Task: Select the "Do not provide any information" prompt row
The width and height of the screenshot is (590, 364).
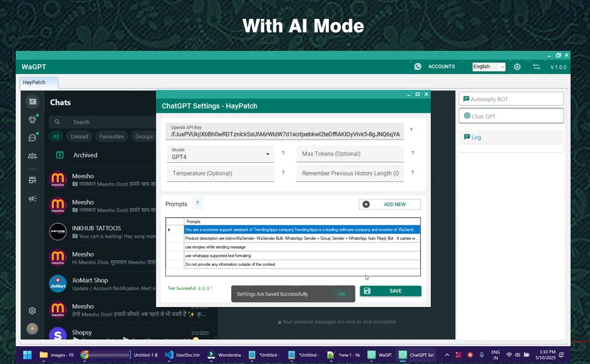Action: [302, 264]
